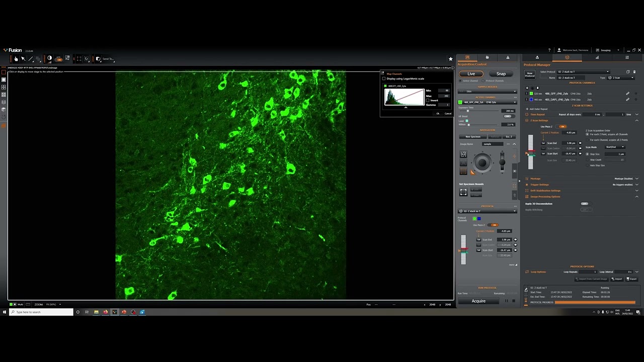Click the favorites star icon
Image resolution: width=644 pixels, height=362 pixels.
tap(451, 59)
